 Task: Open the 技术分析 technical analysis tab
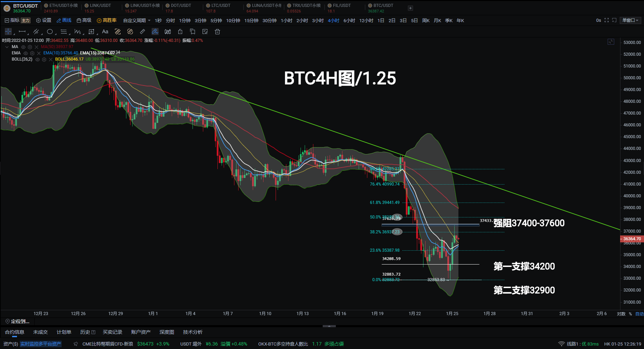click(x=193, y=332)
